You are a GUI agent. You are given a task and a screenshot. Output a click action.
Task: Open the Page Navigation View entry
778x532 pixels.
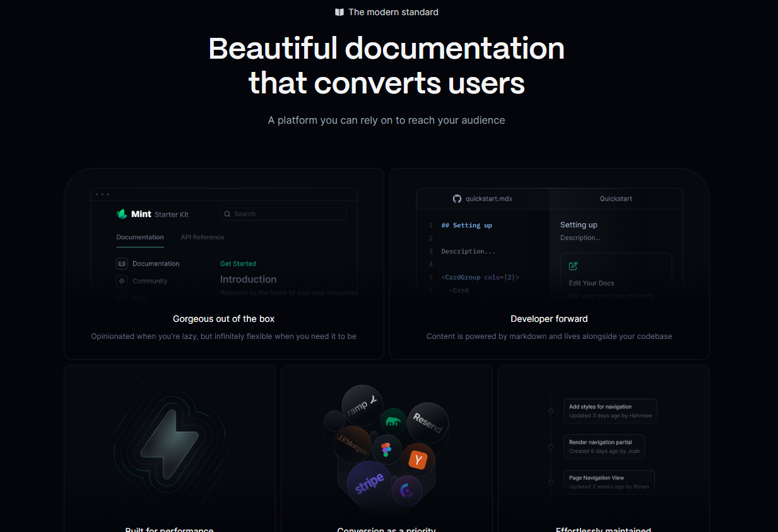point(610,482)
